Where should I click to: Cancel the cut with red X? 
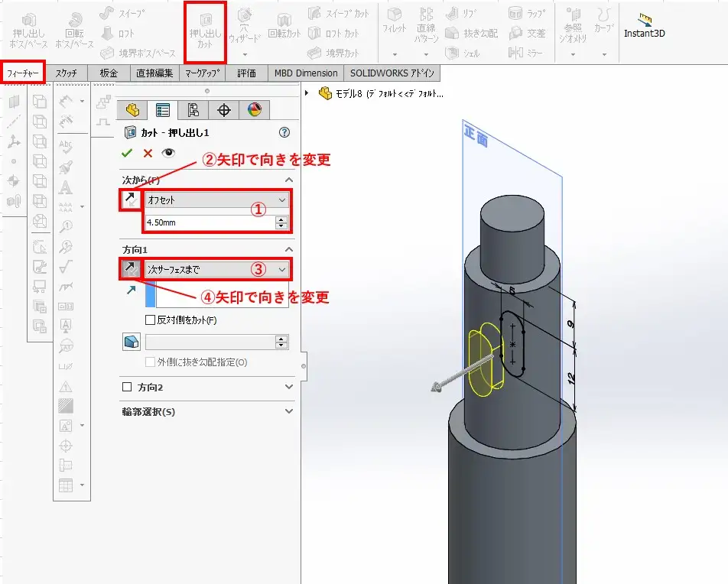pos(148,153)
